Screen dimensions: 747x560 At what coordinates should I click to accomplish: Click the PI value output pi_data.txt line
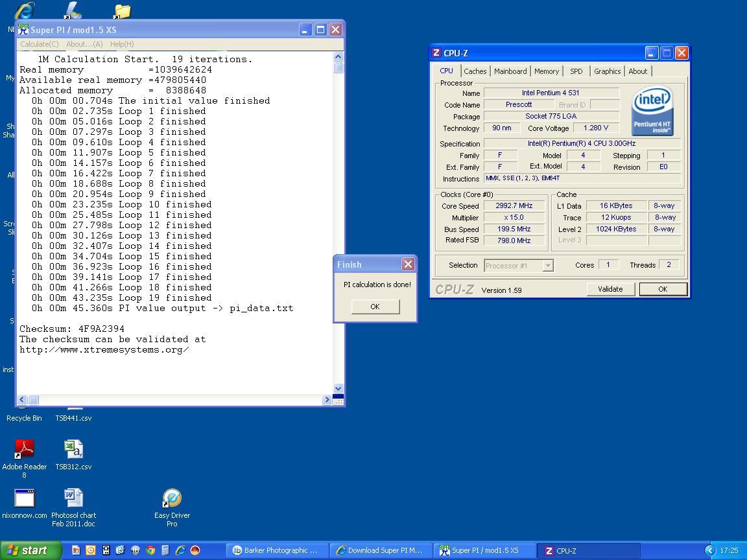click(x=163, y=309)
